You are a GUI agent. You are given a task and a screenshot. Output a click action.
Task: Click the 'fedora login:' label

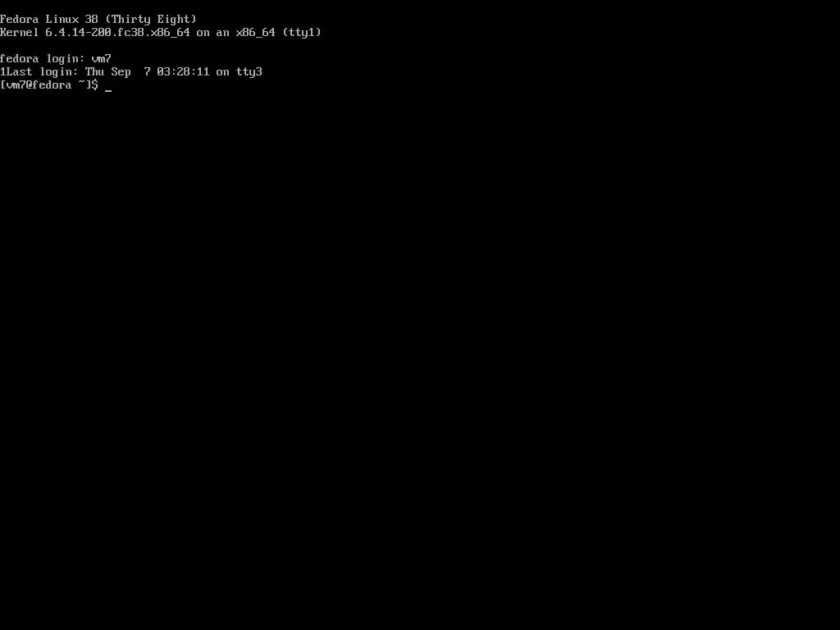[43, 59]
